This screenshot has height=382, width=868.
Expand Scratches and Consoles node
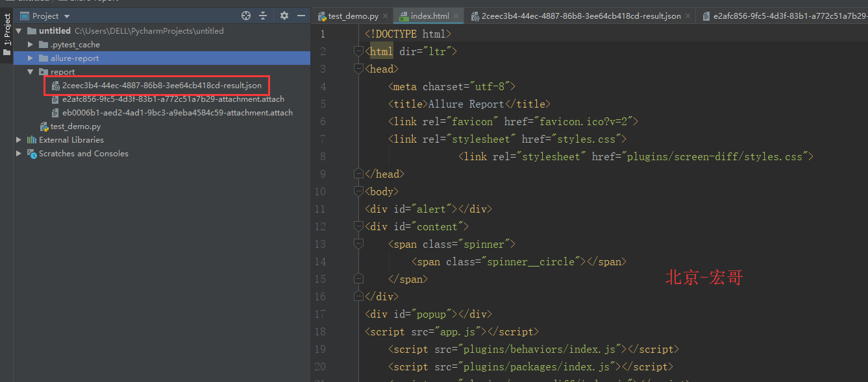(18, 154)
